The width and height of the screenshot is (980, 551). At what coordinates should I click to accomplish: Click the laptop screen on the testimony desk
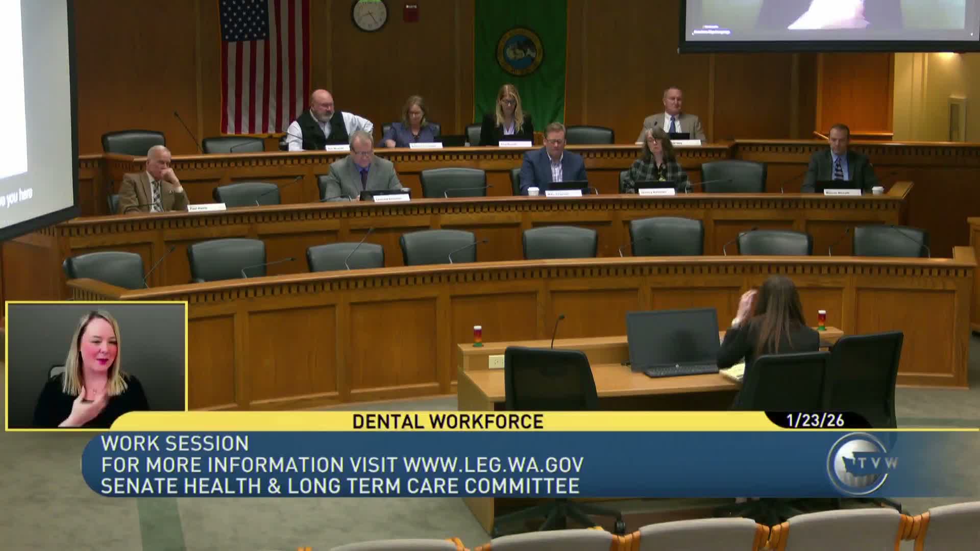tap(672, 336)
